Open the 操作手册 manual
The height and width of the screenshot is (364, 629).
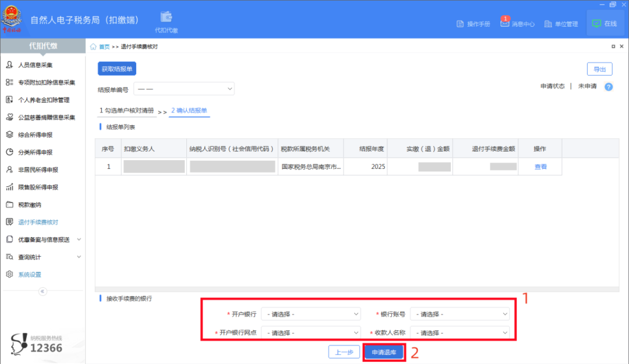(473, 23)
